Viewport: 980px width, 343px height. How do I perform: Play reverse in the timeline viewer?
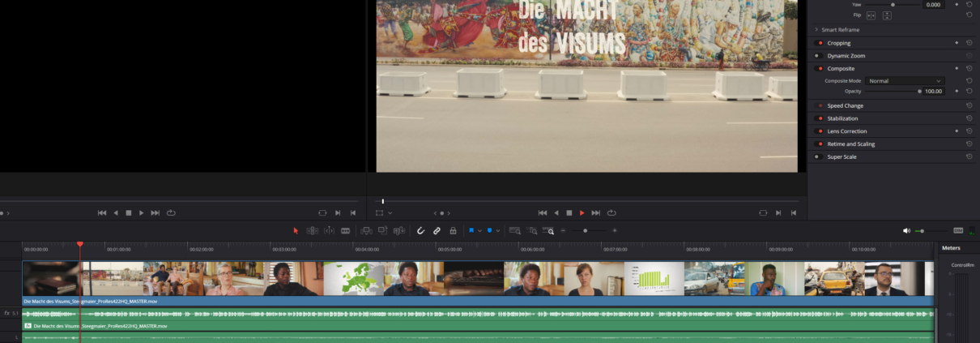[556, 212]
